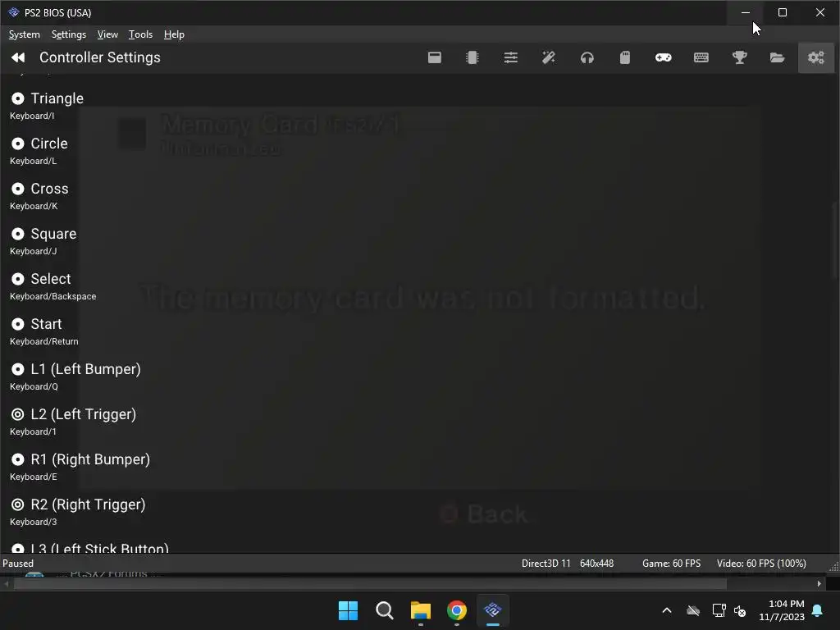Click the Game: 60 FPS status
Screen dimensions: 840x630
671,564
